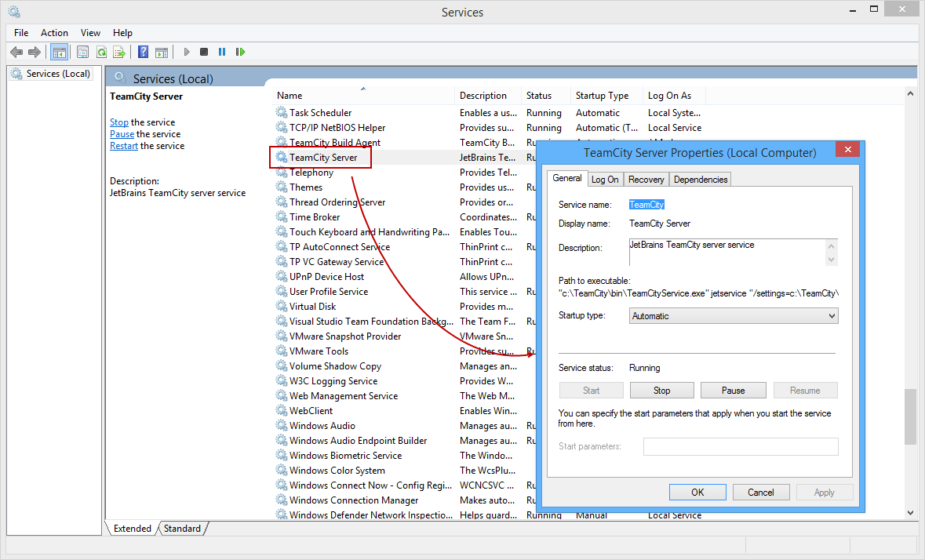Click OK in the Properties dialog
925x560 pixels.
[x=697, y=493]
